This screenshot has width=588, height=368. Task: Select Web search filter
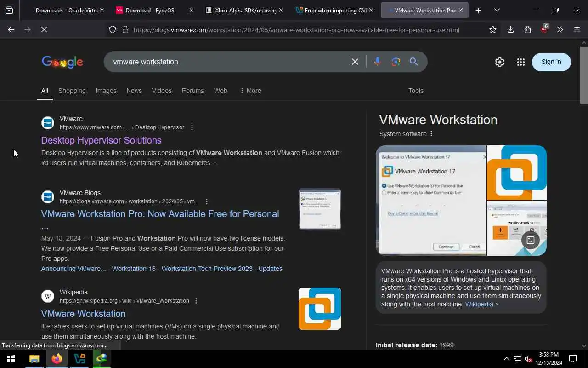pos(220,91)
